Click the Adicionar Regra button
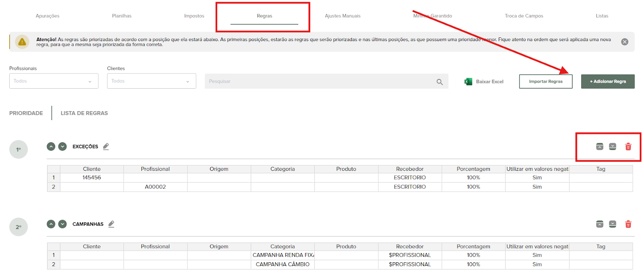Screen dimensions: 644x278 [x=608, y=81]
